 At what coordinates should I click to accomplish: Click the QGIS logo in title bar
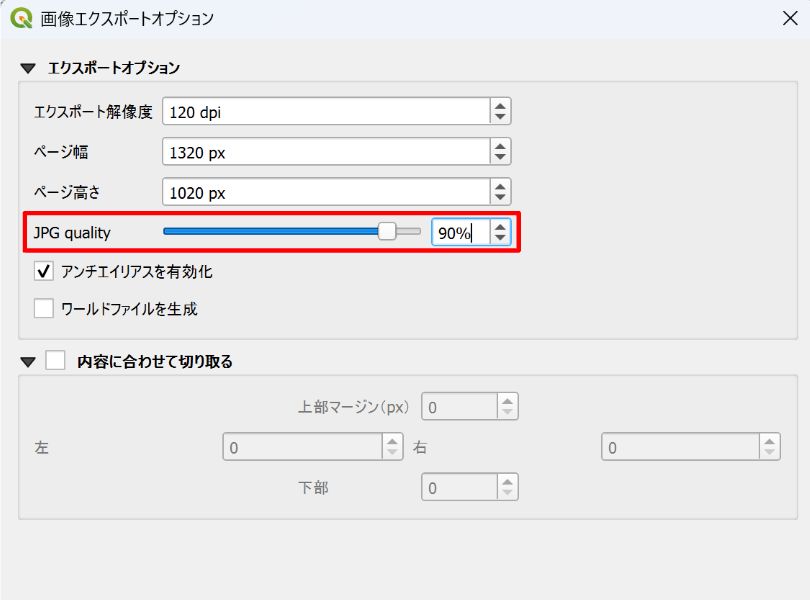21,18
